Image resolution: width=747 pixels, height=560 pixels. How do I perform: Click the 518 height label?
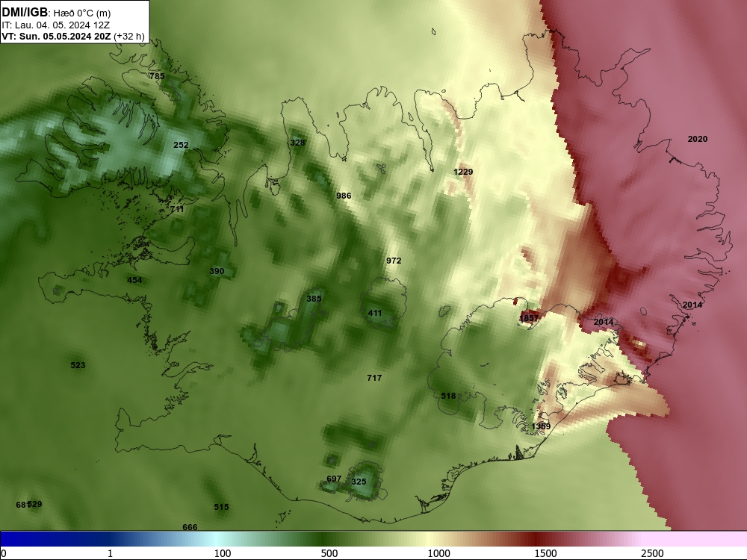tap(448, 396)
